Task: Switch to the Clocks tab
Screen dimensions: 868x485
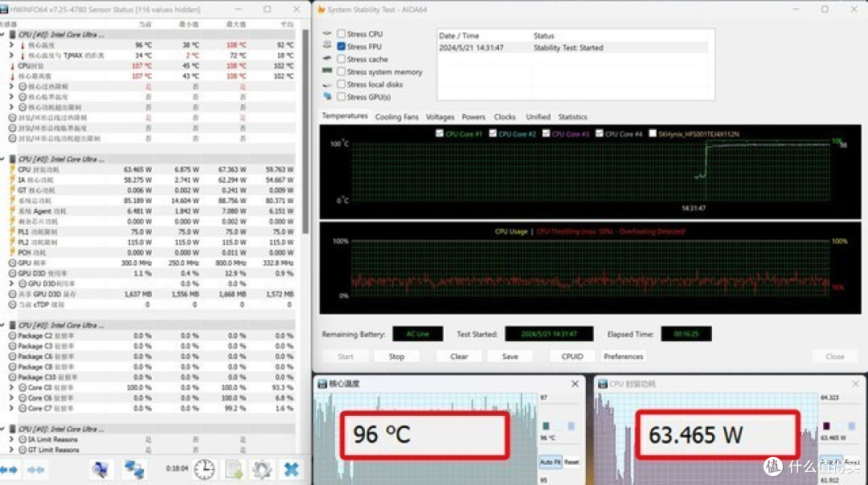Action: 504,117
